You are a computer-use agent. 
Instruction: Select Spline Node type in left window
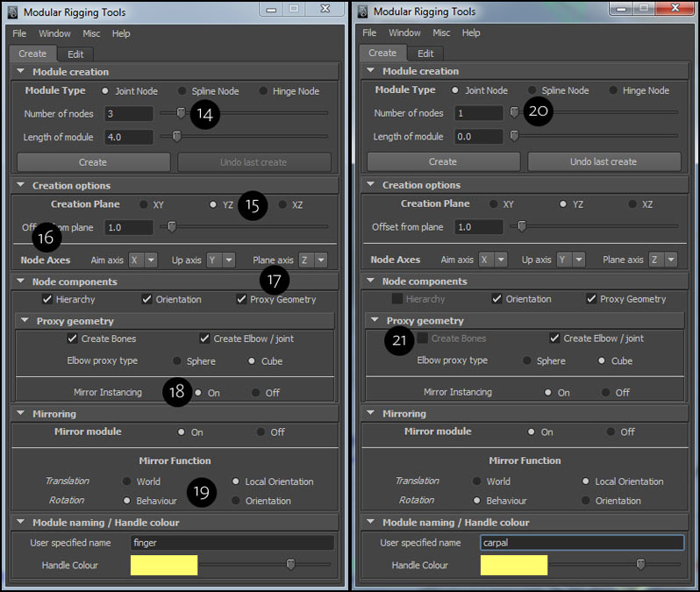point(182,91)
